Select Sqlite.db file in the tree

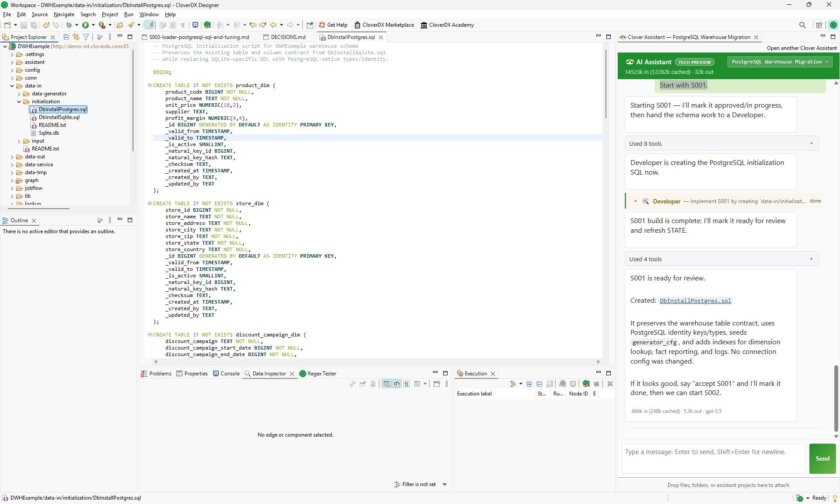click(x=49, y=133)
